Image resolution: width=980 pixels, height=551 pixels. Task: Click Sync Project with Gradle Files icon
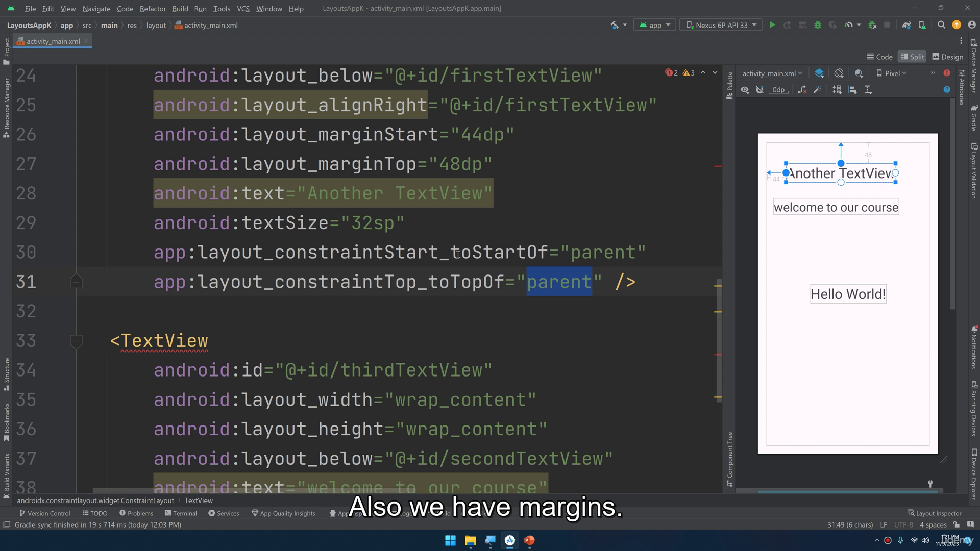[x=906, y=25]
